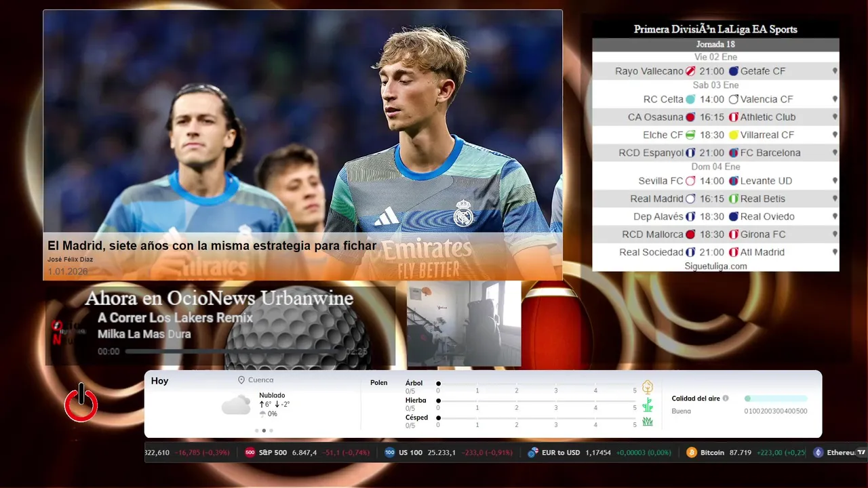This screenshot has height=488, width=868.
Task: Click the Jornada 18 header bar
Action: pos(715,44)
